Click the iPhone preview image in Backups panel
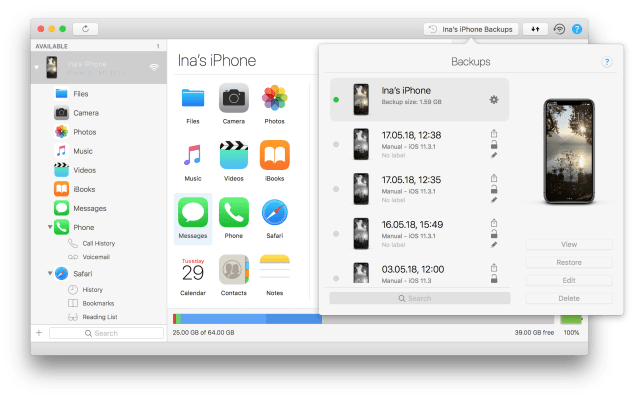This screenshot has width=640, height=400. (569, 151)
